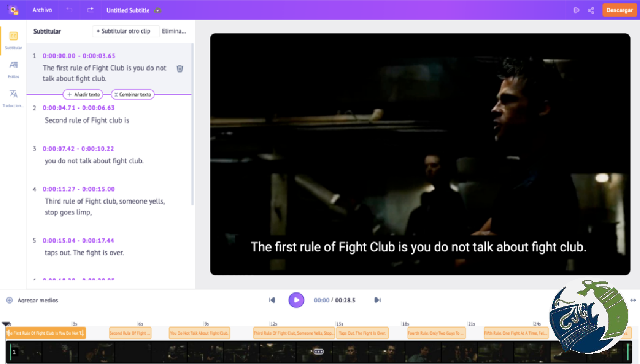Screen dimensions: 640x364
Task: Click Combinar texto button
Action: (132, 94)
